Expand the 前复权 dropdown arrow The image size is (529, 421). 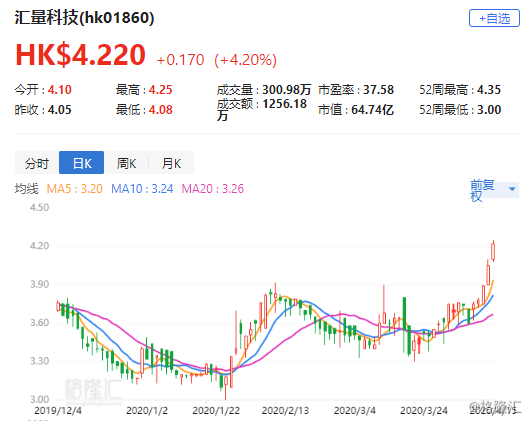512,189
